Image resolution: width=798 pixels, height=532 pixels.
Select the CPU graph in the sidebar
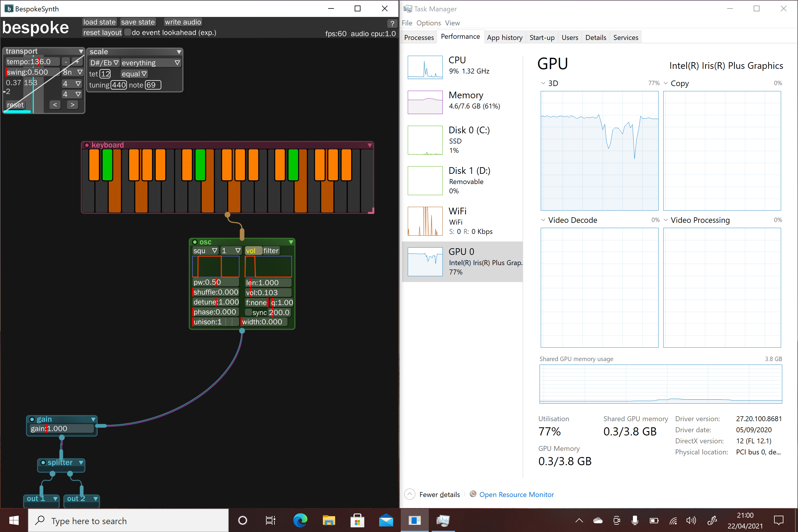[425, 67]
